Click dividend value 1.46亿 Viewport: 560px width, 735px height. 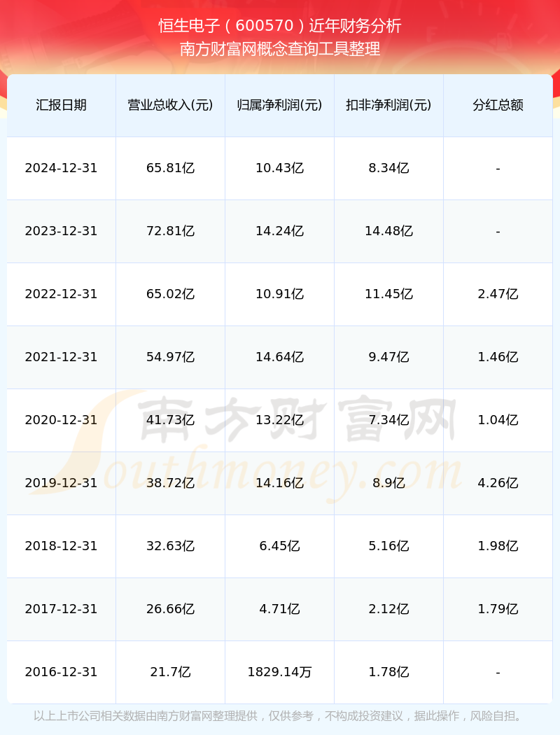498,357
